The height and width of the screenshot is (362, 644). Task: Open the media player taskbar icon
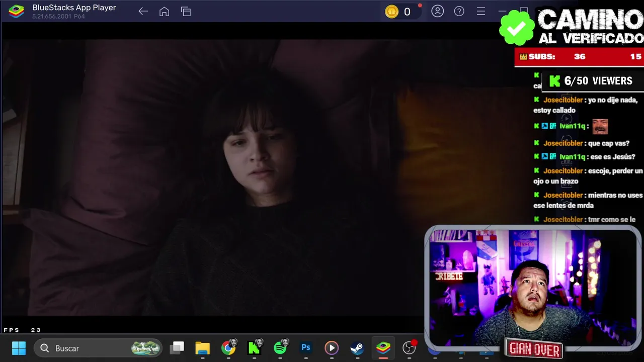point(331,348)
